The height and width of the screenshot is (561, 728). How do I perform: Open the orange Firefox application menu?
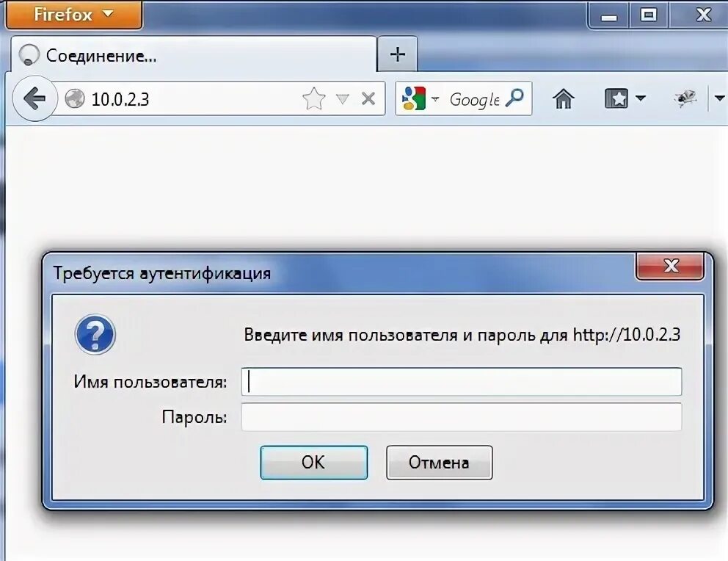[74, 15]
